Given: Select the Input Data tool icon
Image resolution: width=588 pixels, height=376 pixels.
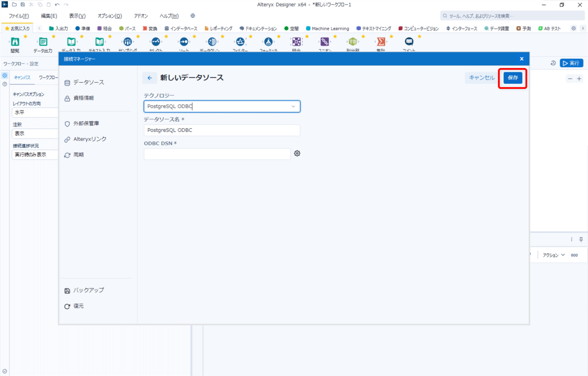Looking at the screenshot, I should click(71, 42).
